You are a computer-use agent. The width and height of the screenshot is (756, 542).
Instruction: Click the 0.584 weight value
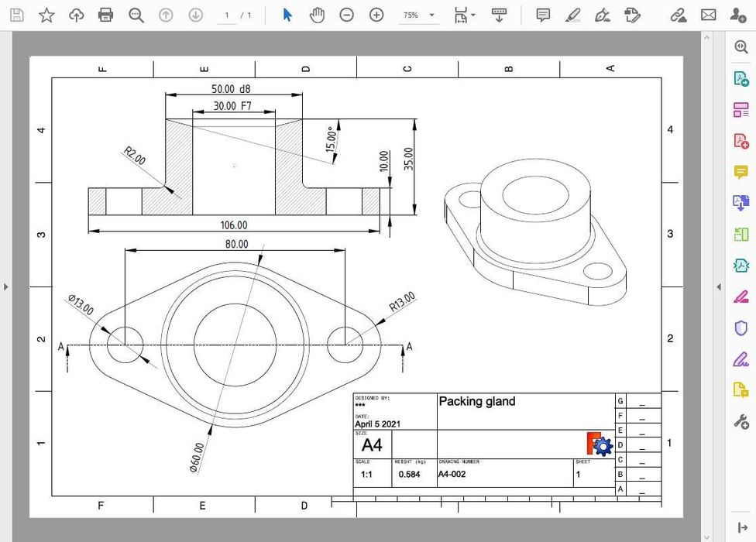point(409,474)
